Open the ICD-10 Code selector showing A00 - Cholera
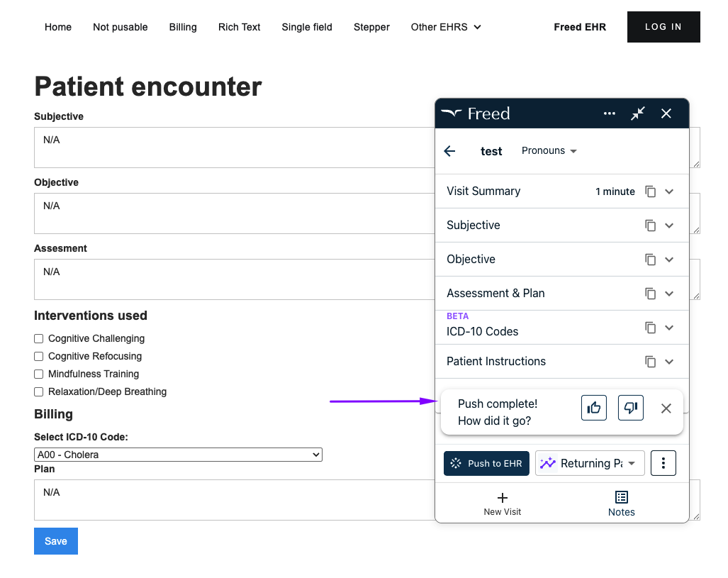Viewport: 728px width, 578px height. [x=177, y=455]
